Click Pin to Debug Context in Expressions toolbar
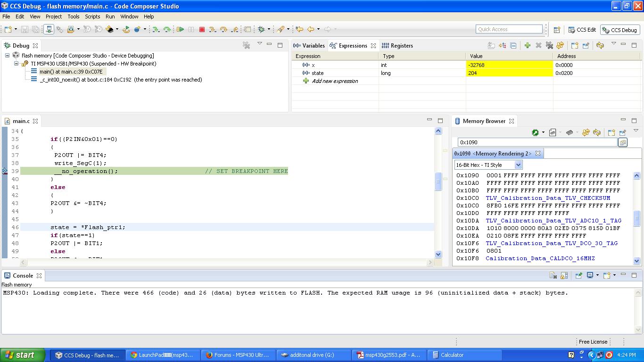644x362 pixels. pos(585,45)
